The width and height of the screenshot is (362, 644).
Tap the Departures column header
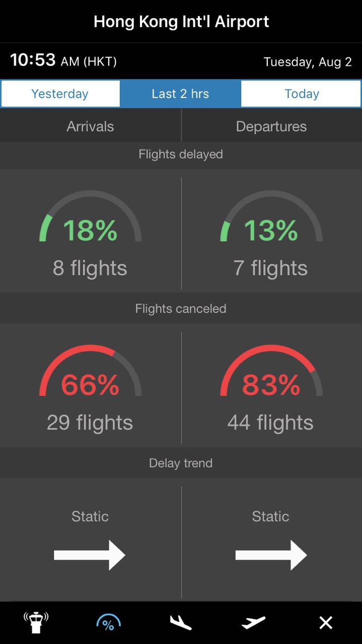point(271,126)
